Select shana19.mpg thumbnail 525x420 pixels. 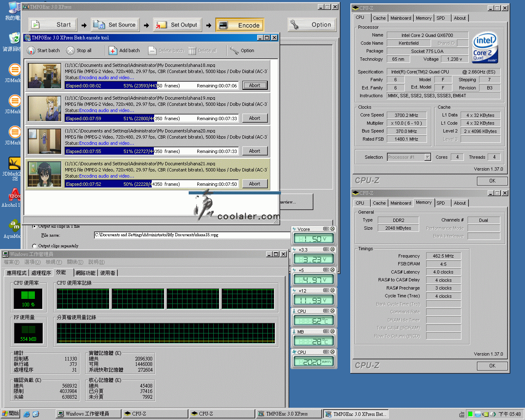tap(44, 109)
